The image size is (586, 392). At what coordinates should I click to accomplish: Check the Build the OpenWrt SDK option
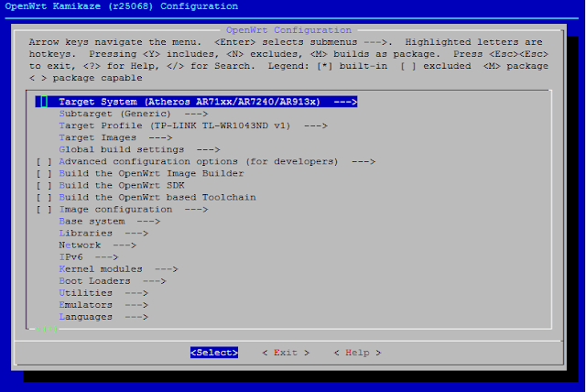point(43,185)
